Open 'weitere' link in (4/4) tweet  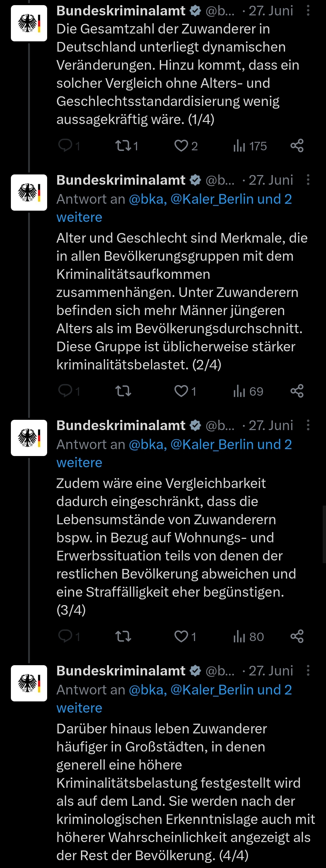79,708
